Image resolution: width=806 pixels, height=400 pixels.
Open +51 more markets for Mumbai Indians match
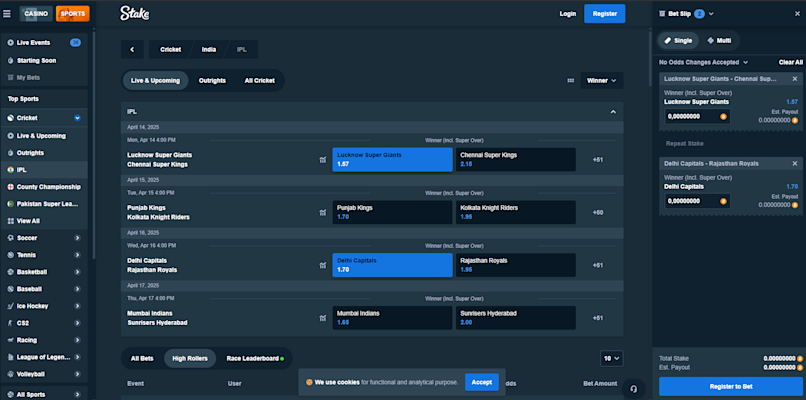pos(597,318)
